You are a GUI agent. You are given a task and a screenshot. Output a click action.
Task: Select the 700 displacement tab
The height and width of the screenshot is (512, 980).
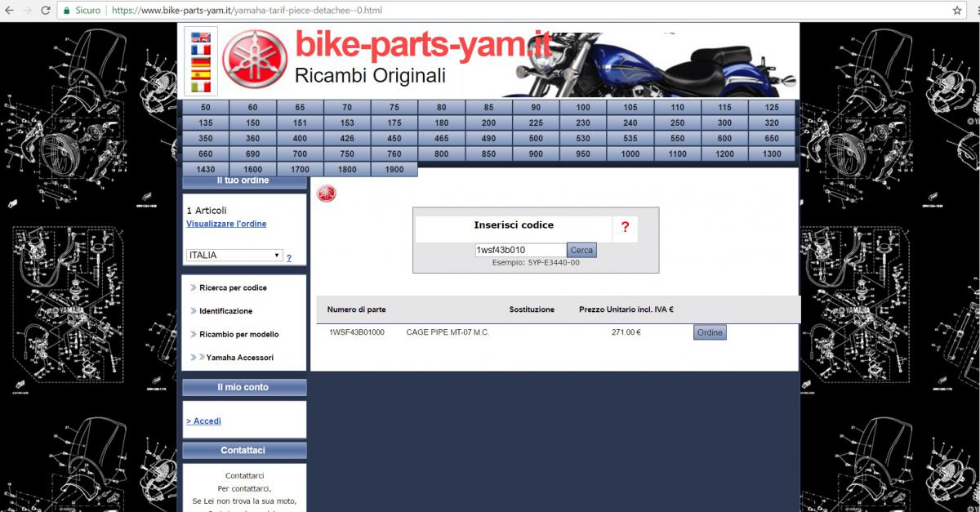click(300, 154)
